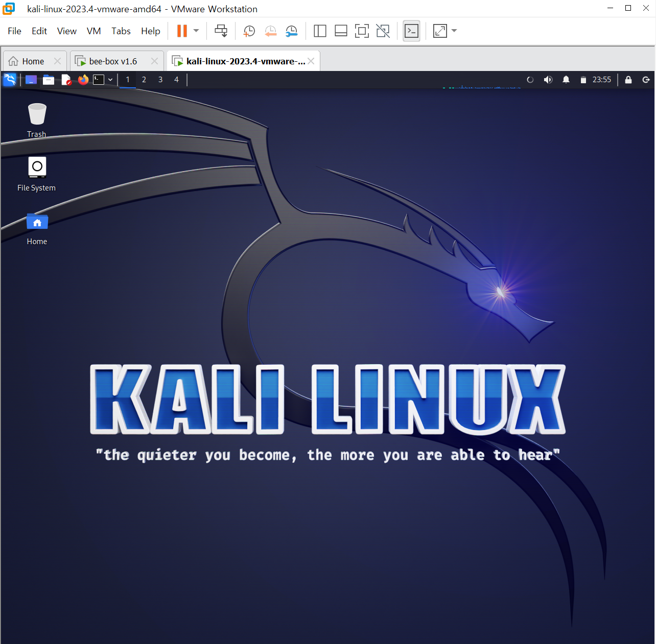The height and width of the screenshot is (644, 656).
Task: Take a snapshot of the VM
Action: coord(249,31)
